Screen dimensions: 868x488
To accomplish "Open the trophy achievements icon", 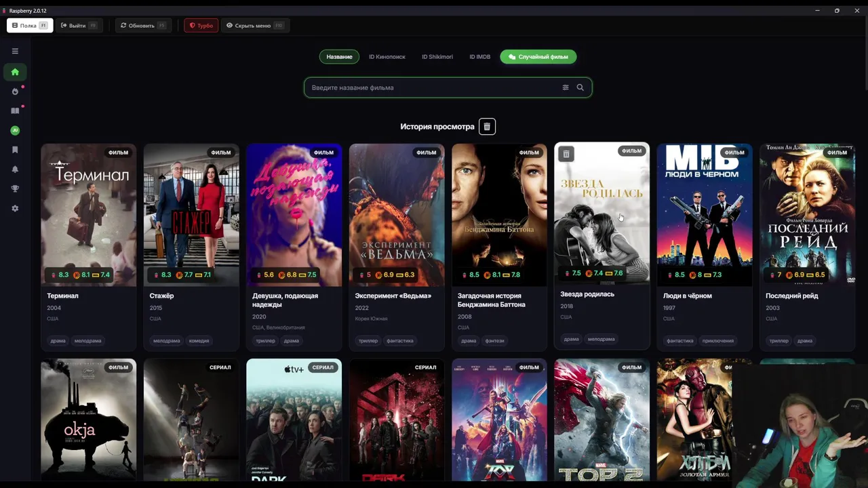I will click(x=15, y=189).
